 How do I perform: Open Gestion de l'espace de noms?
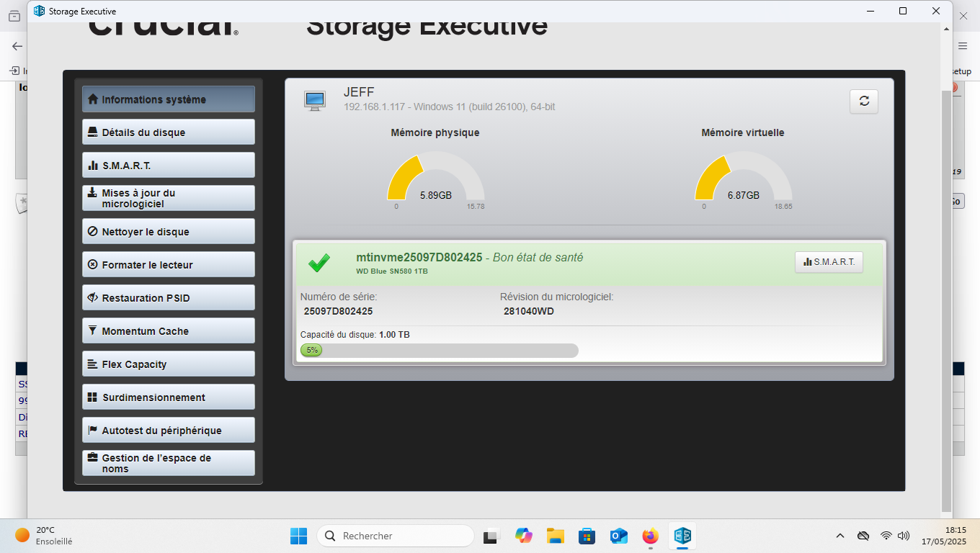168,463
